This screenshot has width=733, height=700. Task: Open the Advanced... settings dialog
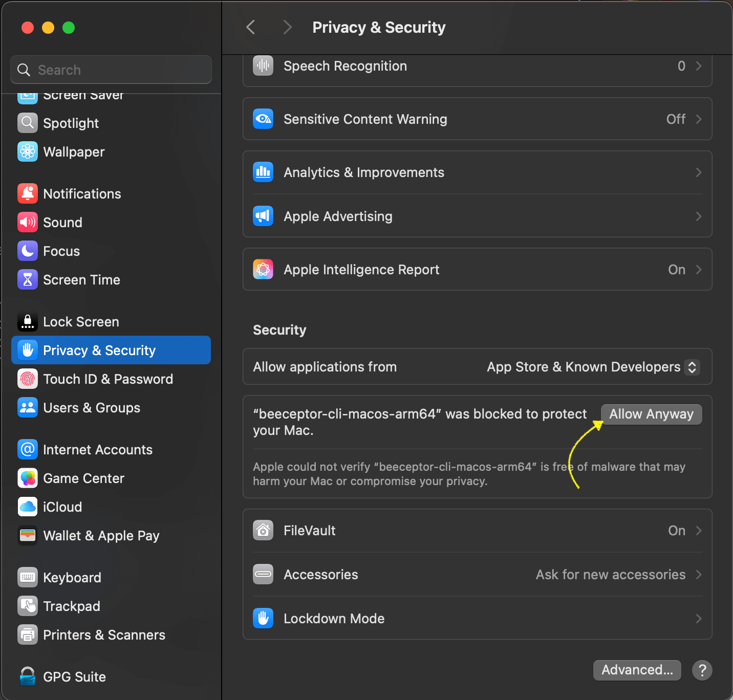637,670
